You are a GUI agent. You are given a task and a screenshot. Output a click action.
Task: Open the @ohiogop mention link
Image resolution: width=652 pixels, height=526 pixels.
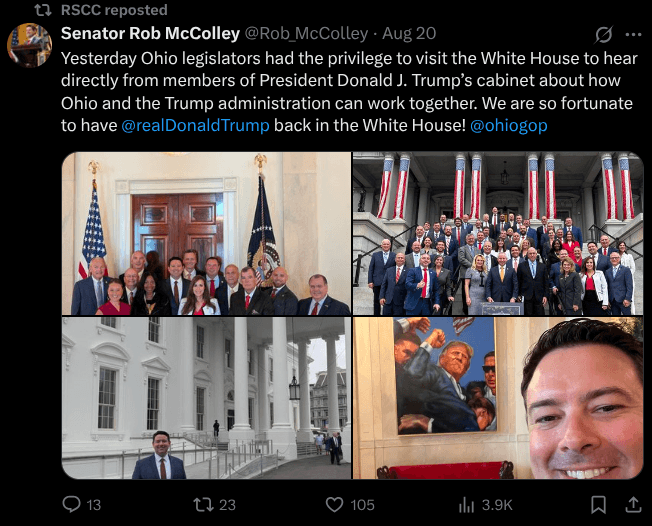(x=509, y=125)
